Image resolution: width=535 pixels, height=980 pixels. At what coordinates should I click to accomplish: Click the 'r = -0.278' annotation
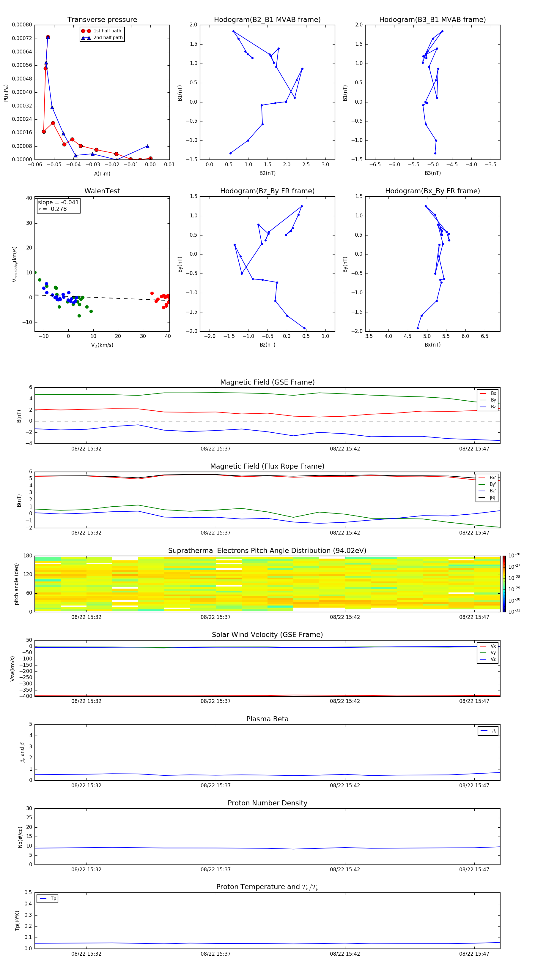(x=53, y=209)
